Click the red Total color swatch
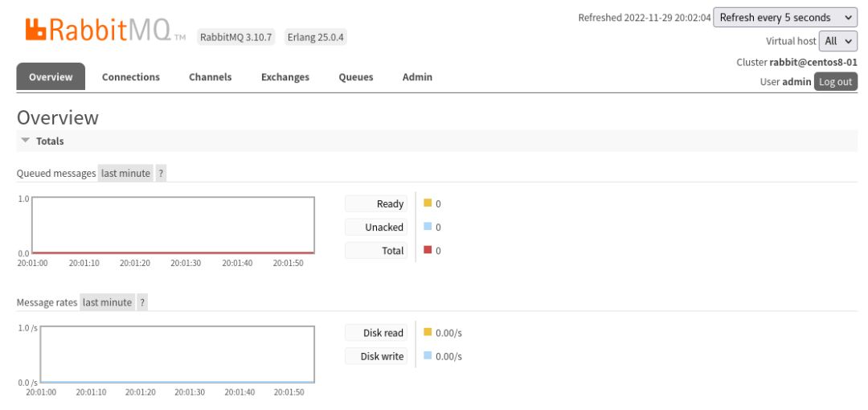The width and height of the screenshot is (868, 410). [x=428, y=249]
